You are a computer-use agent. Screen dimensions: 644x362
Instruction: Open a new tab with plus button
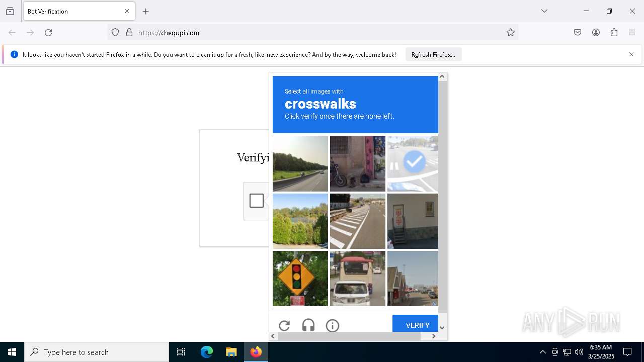(x=146, y=11)
